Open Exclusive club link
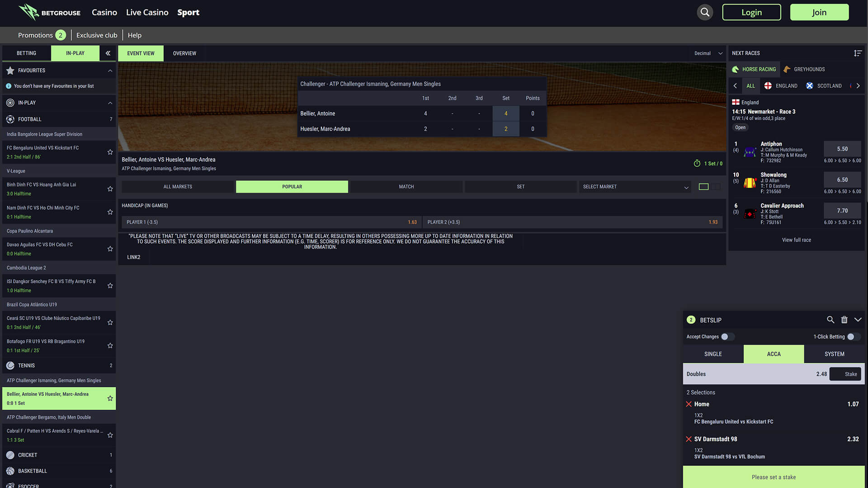The height and width of the screenshot is (488, 868). pos(97,35)
